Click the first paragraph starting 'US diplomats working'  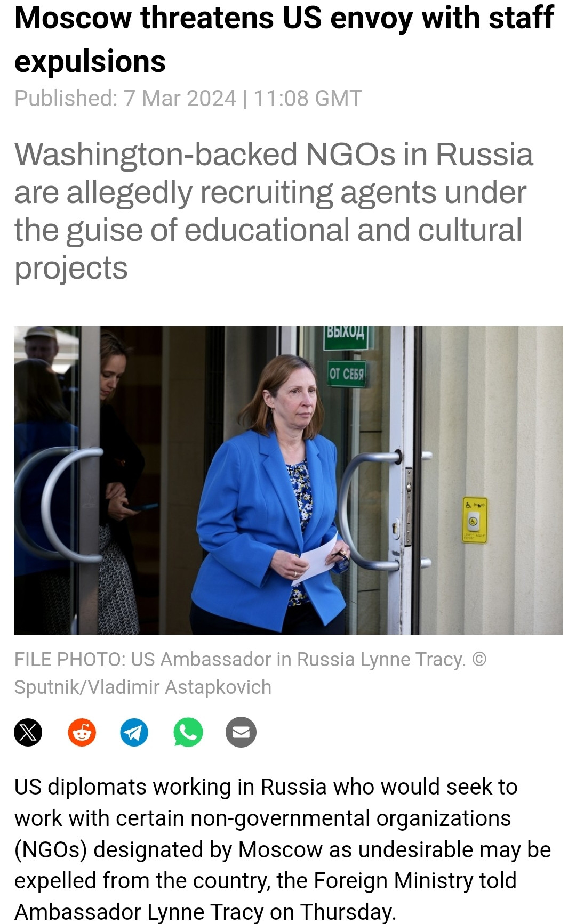click(x=283, y=849)
